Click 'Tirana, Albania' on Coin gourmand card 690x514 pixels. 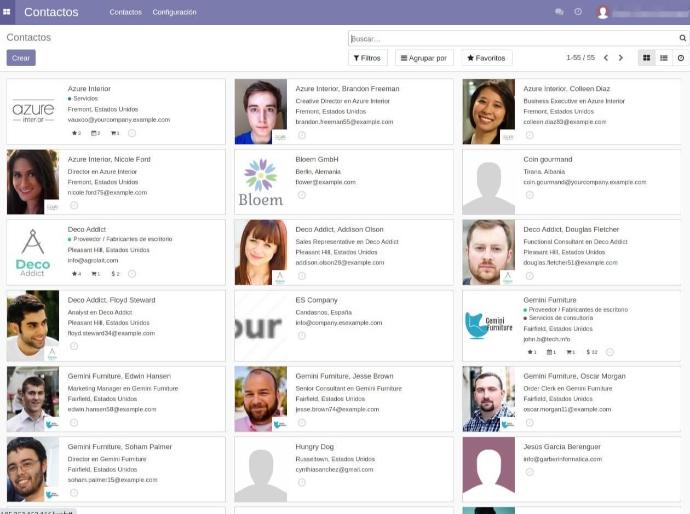(544, 172)
